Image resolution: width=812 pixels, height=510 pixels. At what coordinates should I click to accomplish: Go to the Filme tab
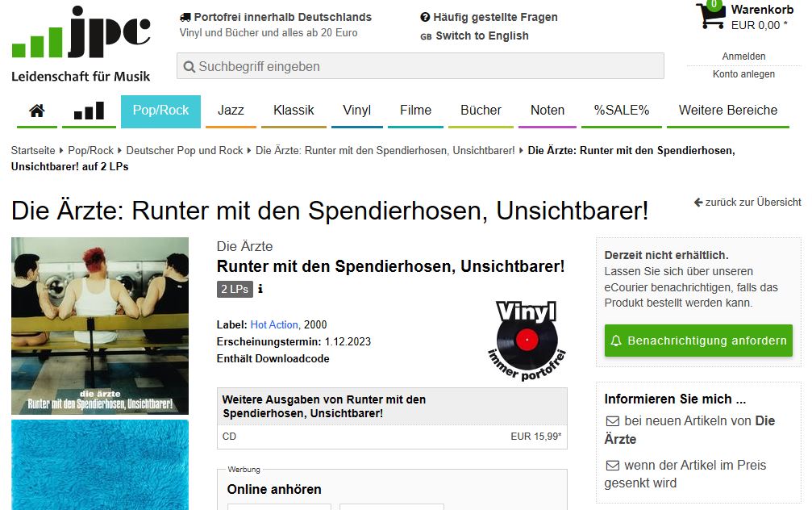pos(415,111)
